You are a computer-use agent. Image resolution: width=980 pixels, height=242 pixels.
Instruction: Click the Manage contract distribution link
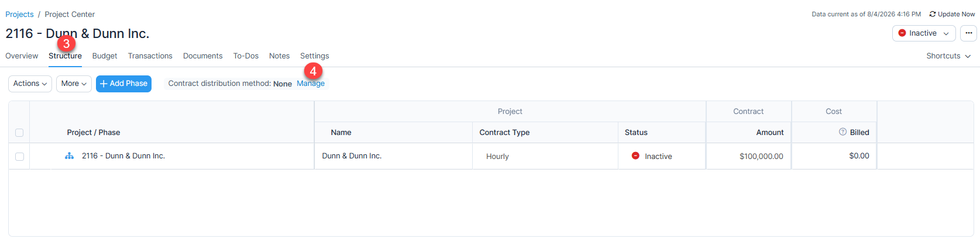tap(311, 84)
